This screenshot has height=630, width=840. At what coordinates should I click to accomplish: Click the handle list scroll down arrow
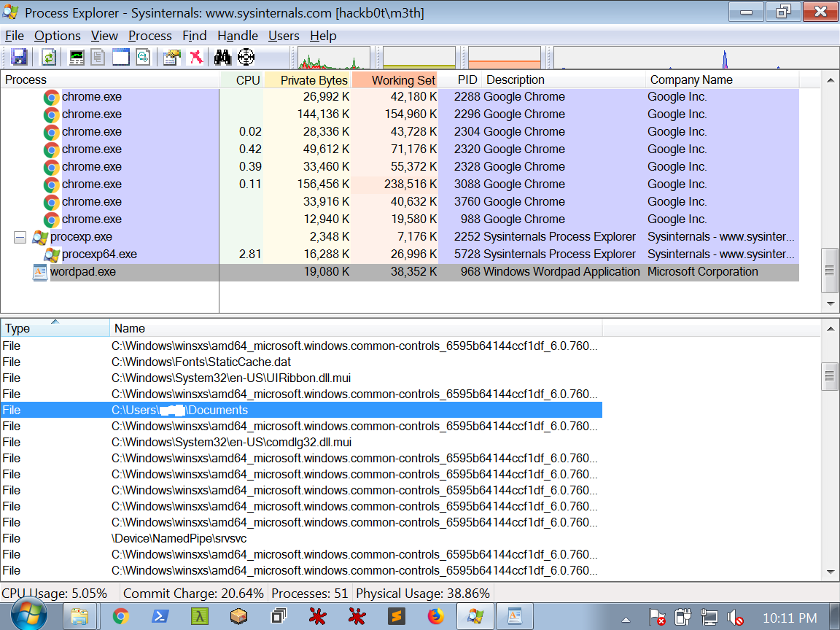click(831, 572)
